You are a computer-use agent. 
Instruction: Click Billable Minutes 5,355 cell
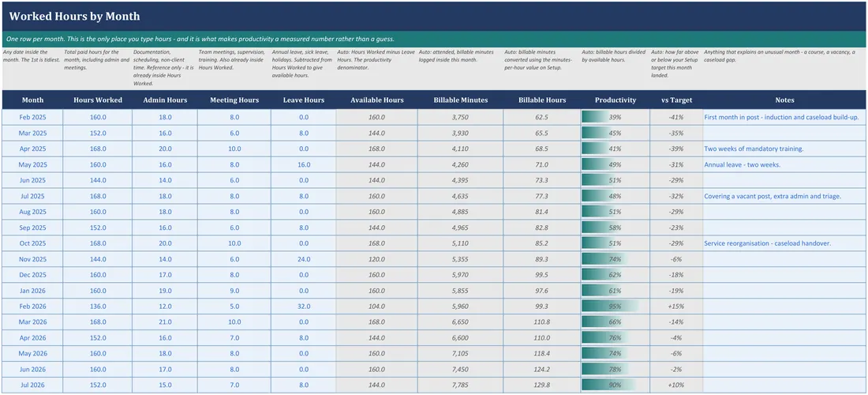[x=461, y=258]
